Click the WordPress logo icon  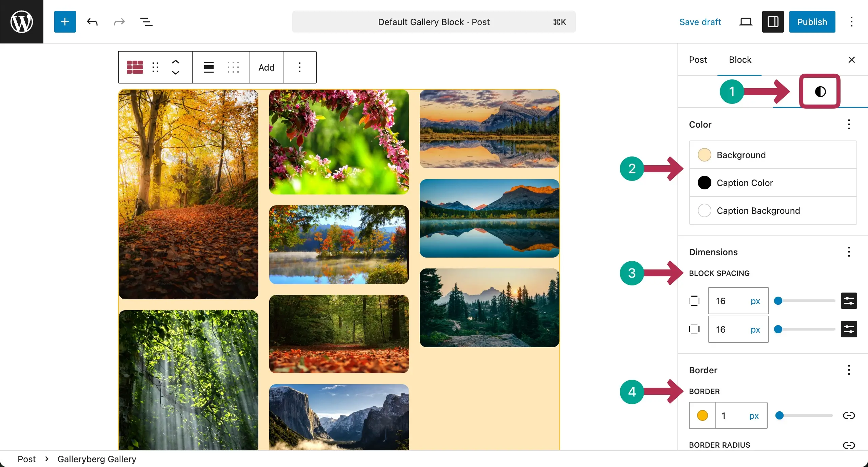[21, 22]
